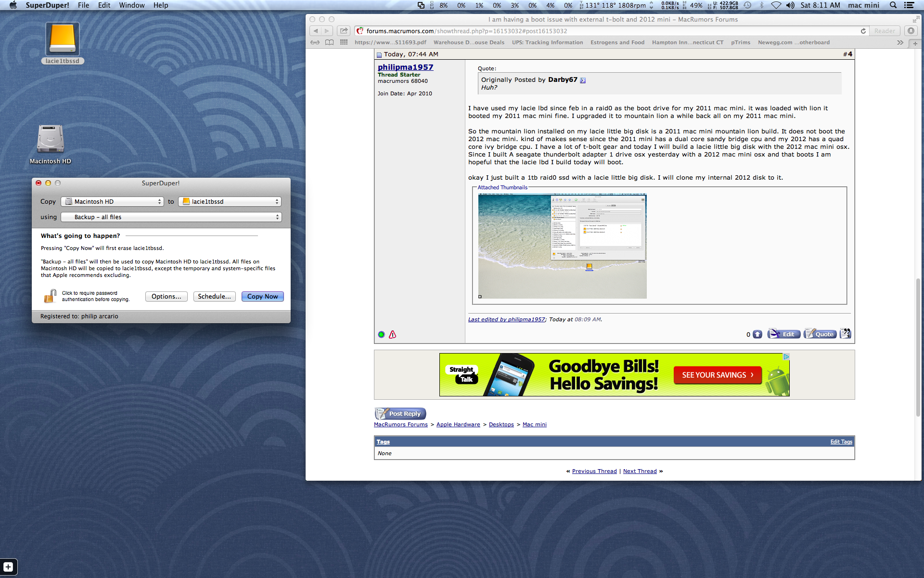Open the lacie1tbssd drive on desktop
Screen dimensions: 924x578
click(x=63, y=39)
